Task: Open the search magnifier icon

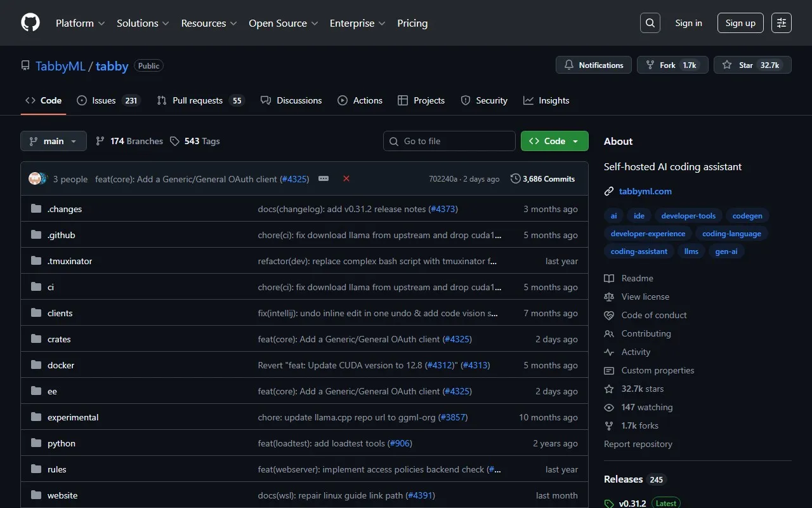Action: (650, 23)
